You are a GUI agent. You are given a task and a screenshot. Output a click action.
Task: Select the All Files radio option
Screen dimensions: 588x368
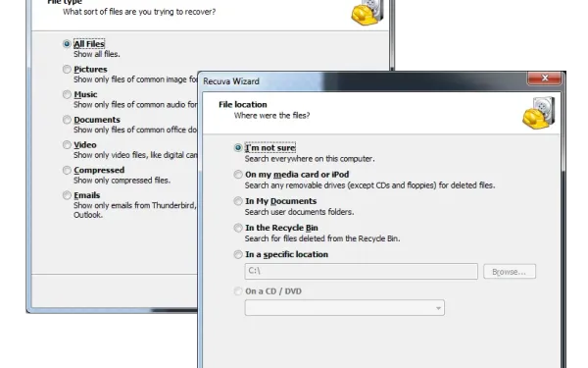[x=67, y=44]
